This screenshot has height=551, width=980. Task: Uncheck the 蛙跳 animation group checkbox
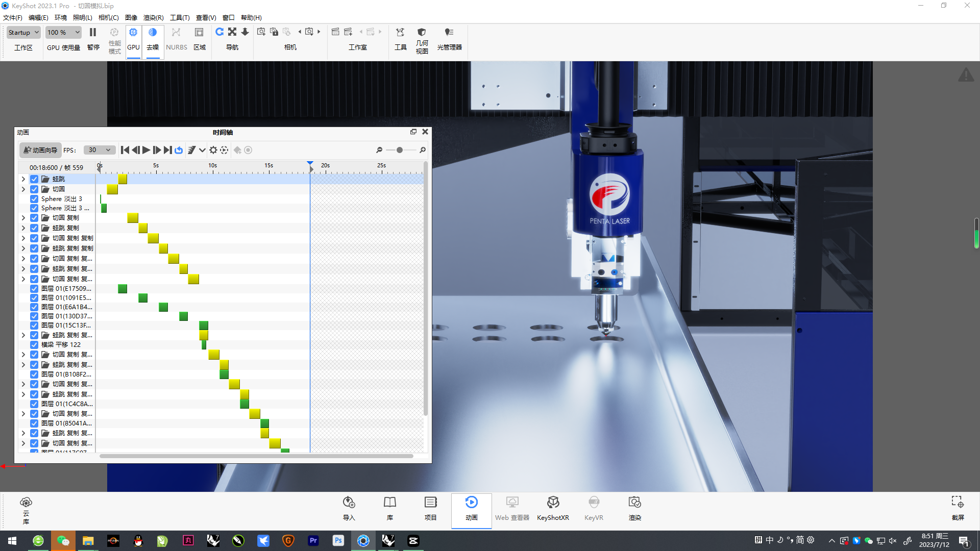[x=34, y=179]
